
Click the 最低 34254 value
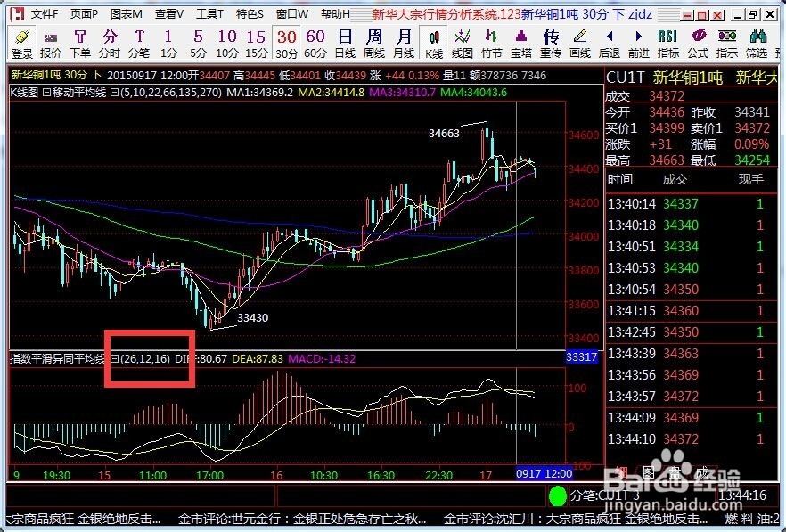[x=752, y=160]
